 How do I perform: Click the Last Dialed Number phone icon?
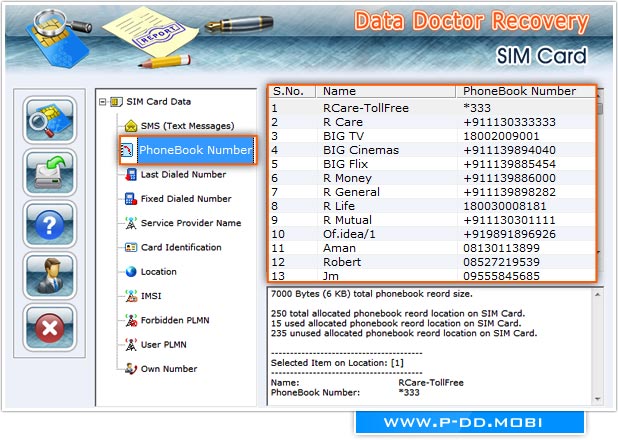pos(131,174)
